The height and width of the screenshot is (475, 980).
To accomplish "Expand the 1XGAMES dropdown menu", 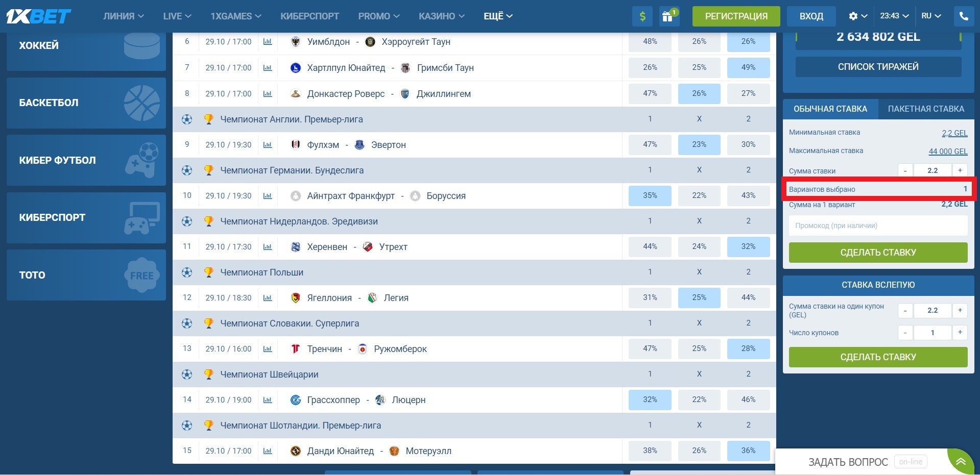I will pos(236,16).
